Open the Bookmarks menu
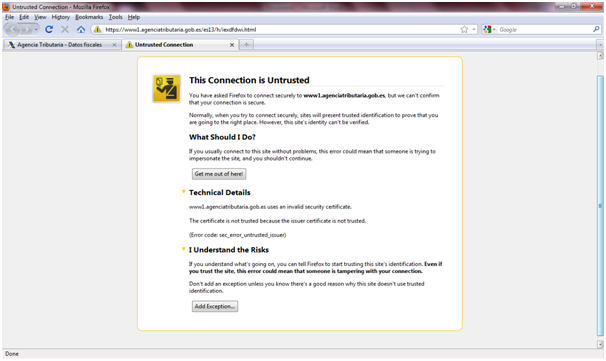The height and width of the screenshot is (361, 606). pyautogui.click(x=89, y=17)
